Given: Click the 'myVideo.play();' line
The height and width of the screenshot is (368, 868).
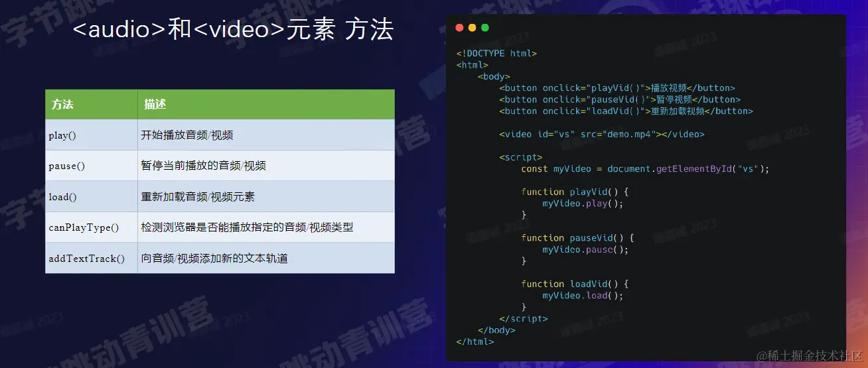Looking at the screenshot, I should (583, 204).
